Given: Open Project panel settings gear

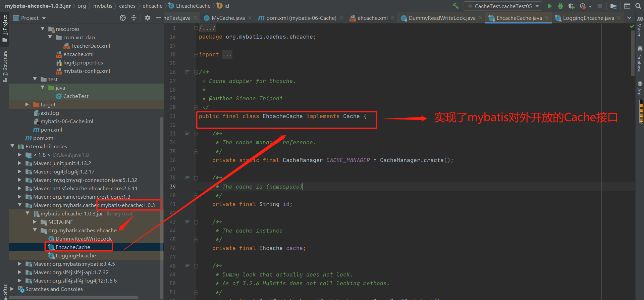Looking at the screenshot, I should tap(148, 18).
